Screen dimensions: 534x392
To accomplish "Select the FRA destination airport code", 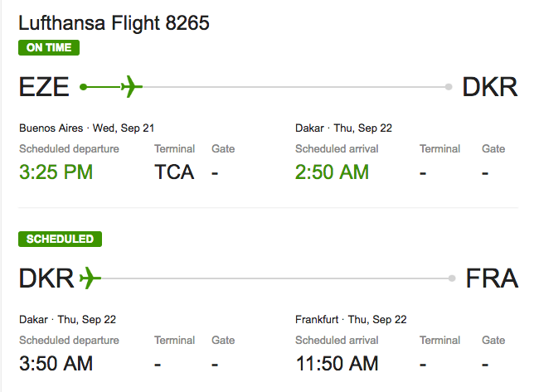I will coord(492,278).
